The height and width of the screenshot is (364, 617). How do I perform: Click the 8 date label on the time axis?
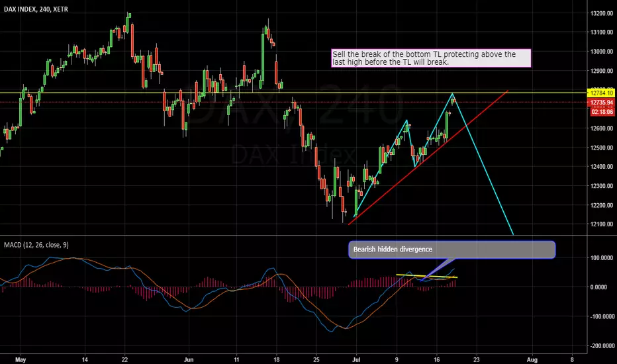click(x=572, y=359)
